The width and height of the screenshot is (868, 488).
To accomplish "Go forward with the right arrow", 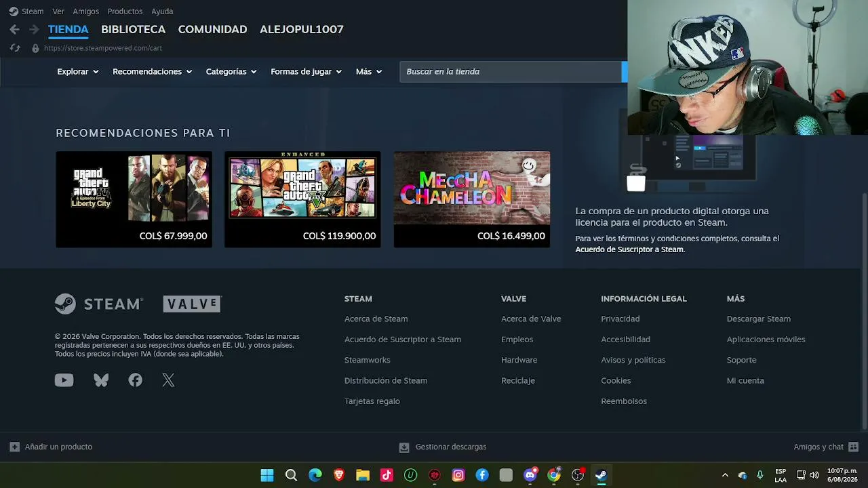I will (34, 29).
